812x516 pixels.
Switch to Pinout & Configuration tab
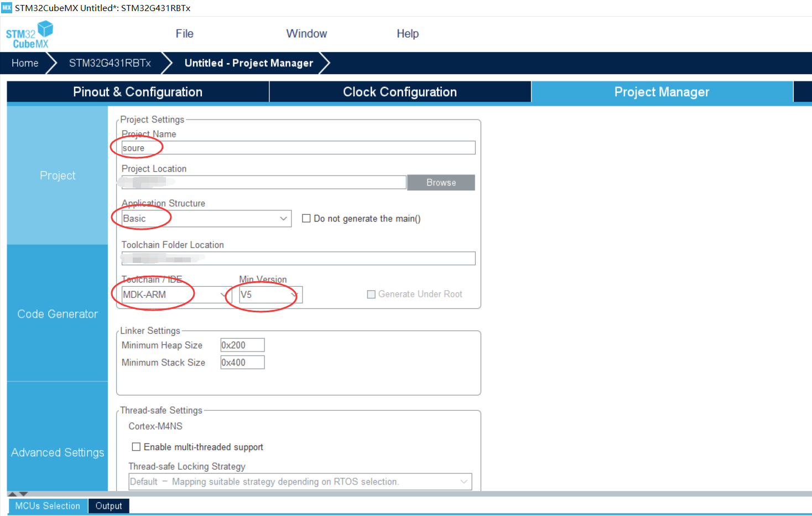click(x=138, y=92)
